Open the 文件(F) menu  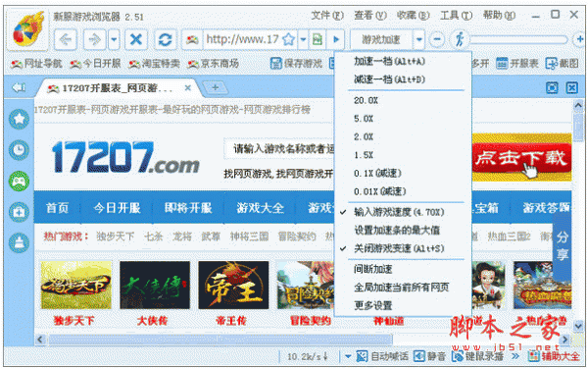[x=327, y=16]
